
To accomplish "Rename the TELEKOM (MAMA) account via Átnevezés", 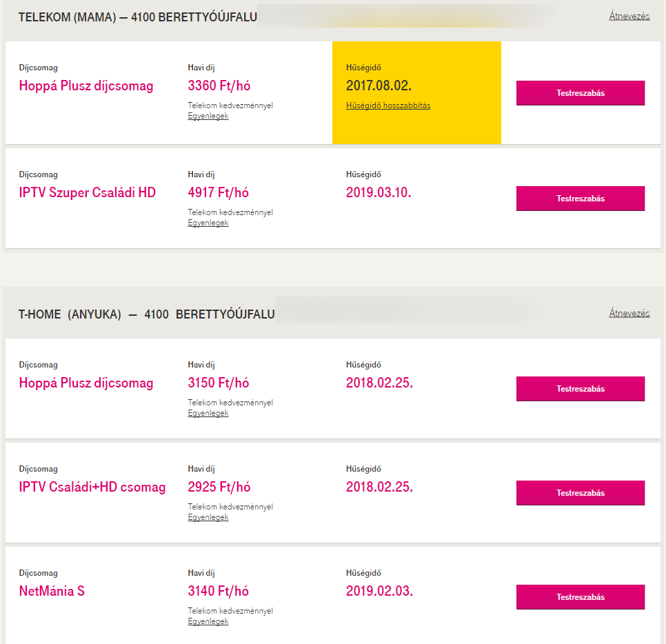I will pyautogui.click(x=629, y=16).
